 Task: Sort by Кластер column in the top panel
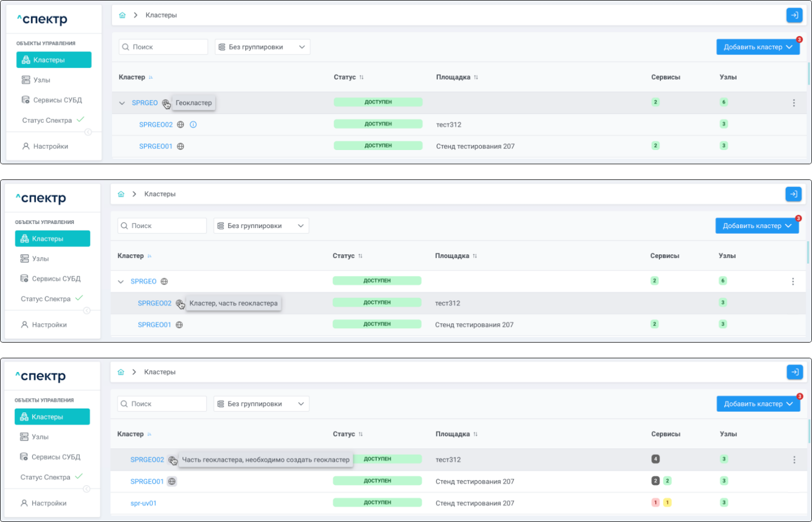151,78
